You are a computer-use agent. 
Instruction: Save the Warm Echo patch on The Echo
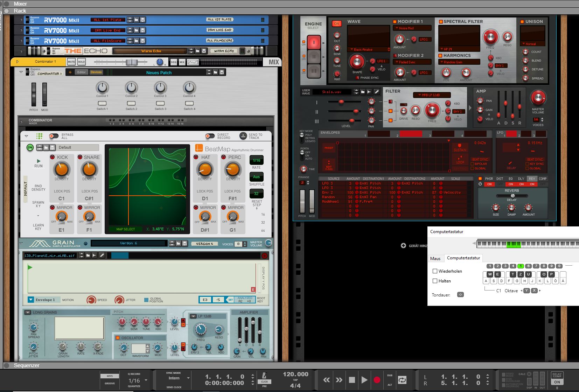click(204, 51)
